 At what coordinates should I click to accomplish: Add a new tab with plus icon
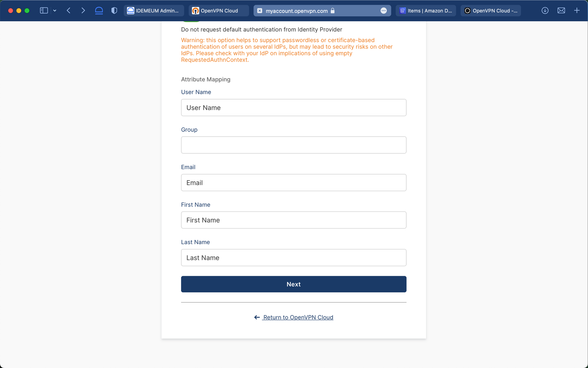pyautogui.click(x=577, y=11)
